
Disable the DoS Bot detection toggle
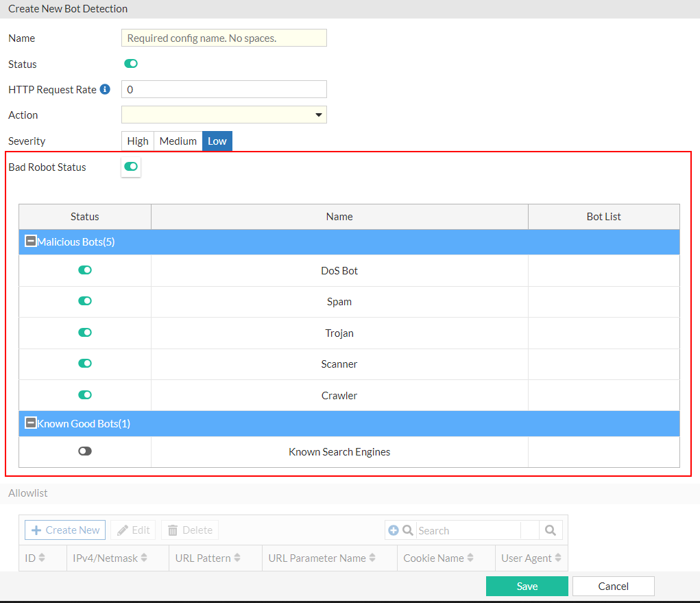[84, 270]
